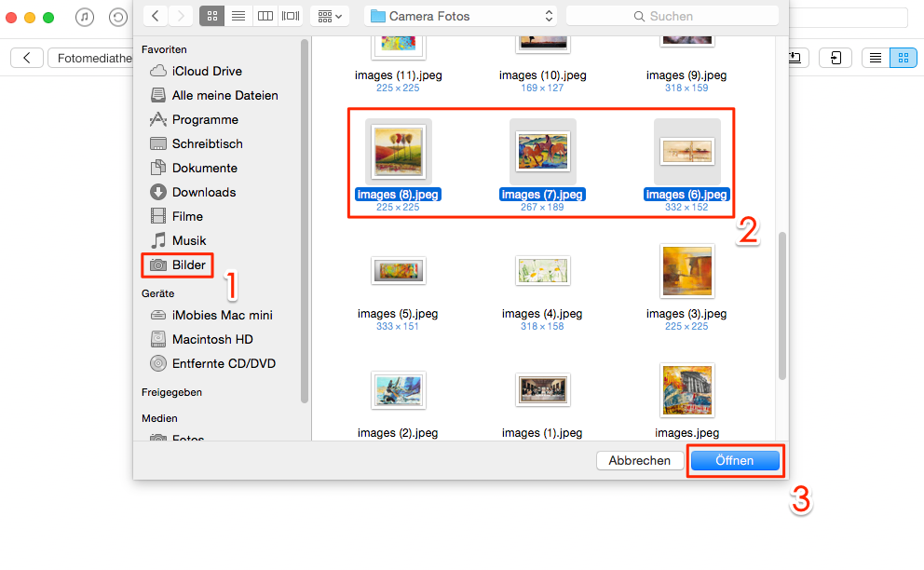Click the iCloud Drive cloud icon
This screenshot has height=570, width=924.
pyautogui.click(x=158, y=72)
